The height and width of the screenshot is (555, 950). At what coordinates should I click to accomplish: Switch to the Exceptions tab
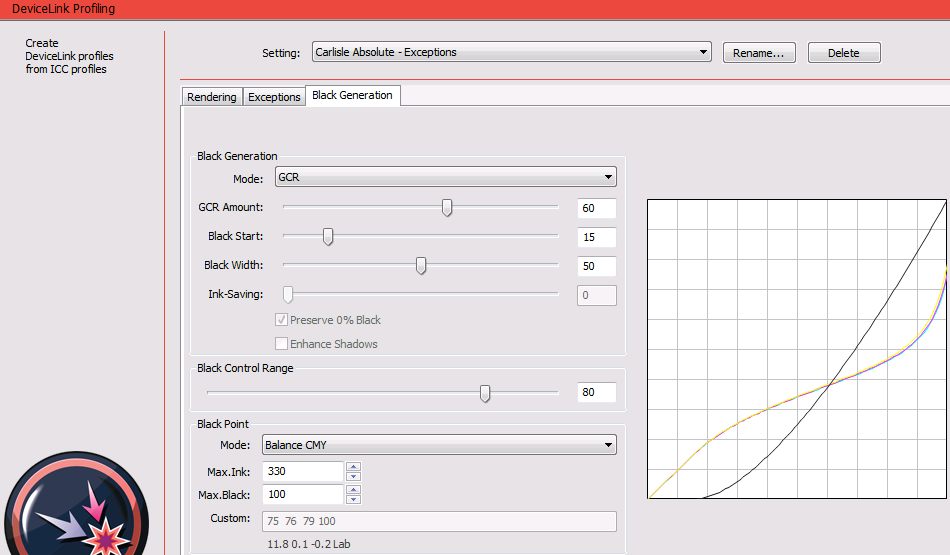coord(274,97)
